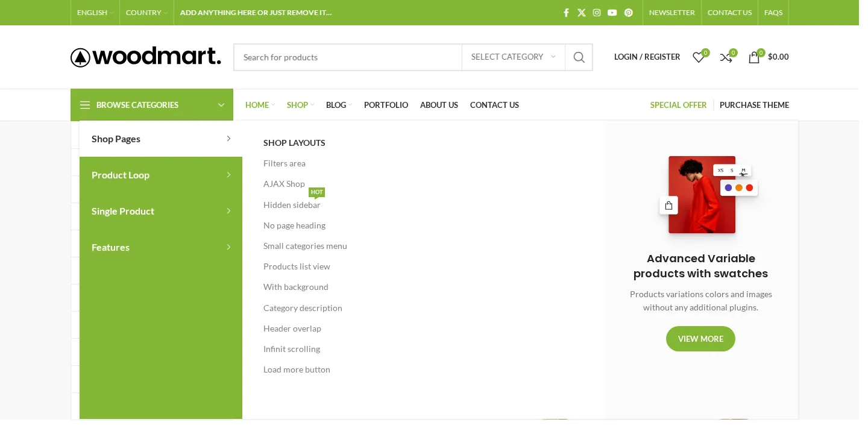Image resolution: width=868 pixels, height=434 pixels.
Task: Open the X (Twitter) social icon
Action: click(x=582, y=13)
